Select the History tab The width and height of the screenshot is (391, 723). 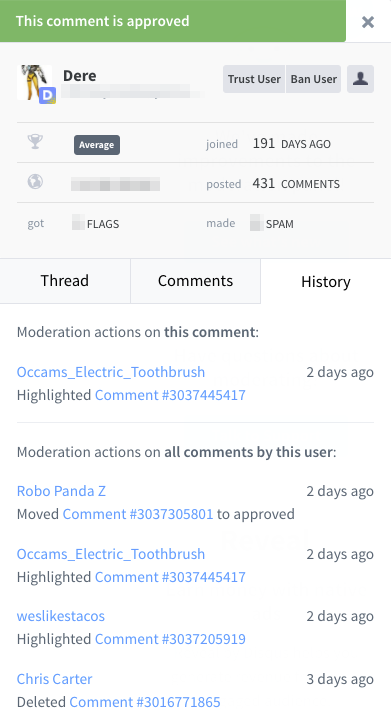click(326, 281)
